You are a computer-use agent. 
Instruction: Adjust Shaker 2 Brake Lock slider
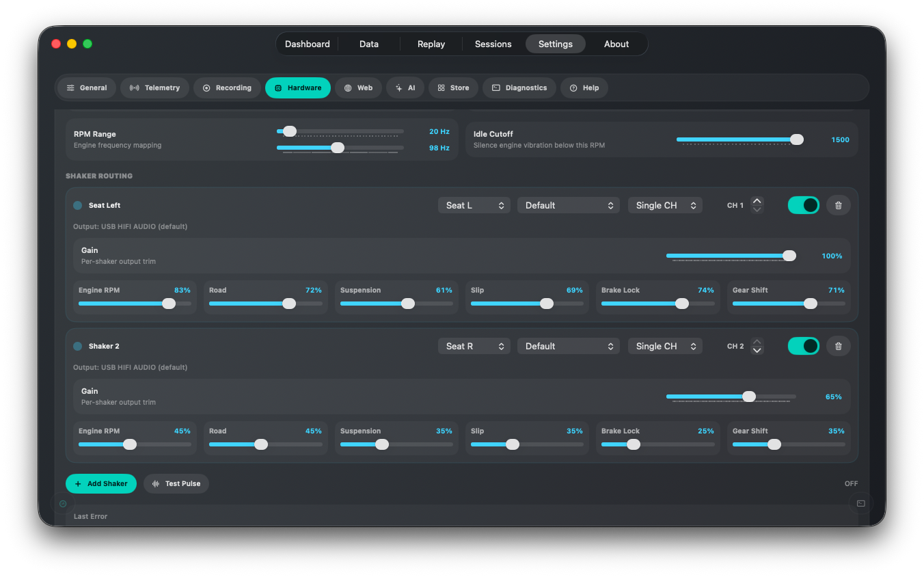658,444
